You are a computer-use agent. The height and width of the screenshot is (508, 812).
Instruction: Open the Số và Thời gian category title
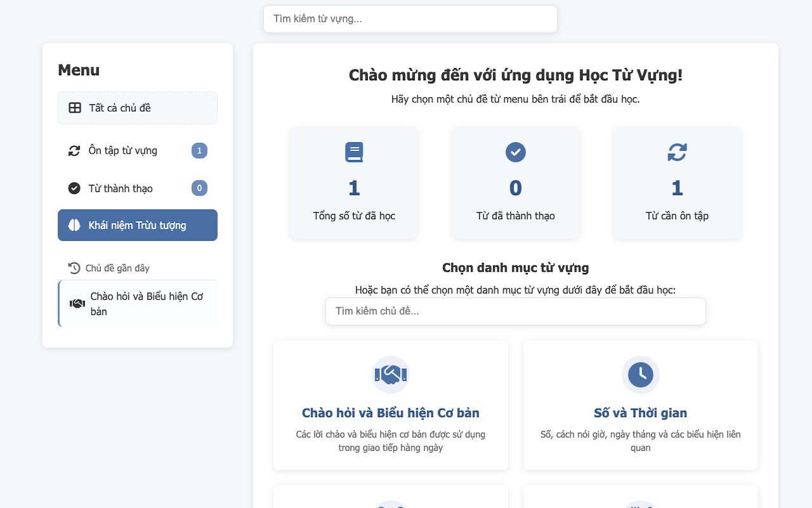tap(640, 413)
